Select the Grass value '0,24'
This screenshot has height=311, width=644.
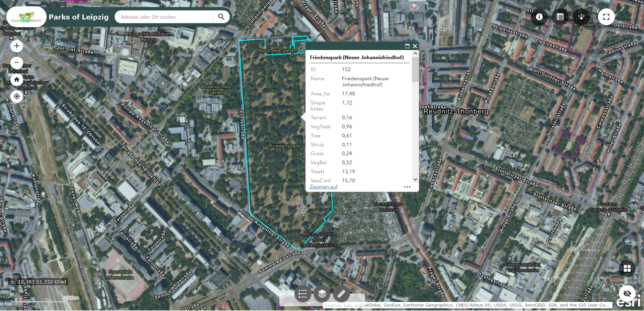point(347,153)
